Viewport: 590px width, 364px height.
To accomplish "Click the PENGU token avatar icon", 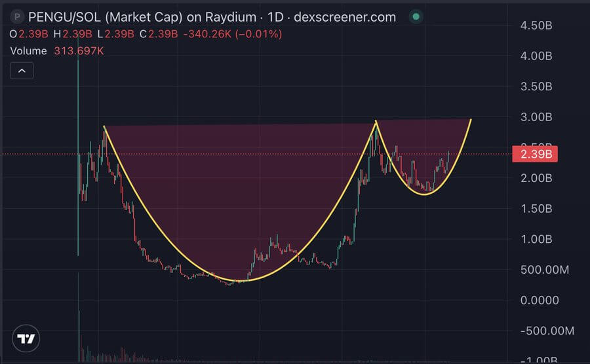I will 17,17.
